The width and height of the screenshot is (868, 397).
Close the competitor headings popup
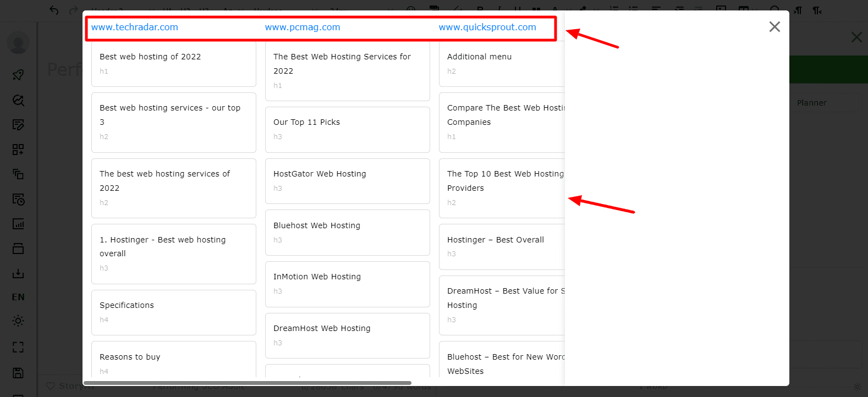774,26
